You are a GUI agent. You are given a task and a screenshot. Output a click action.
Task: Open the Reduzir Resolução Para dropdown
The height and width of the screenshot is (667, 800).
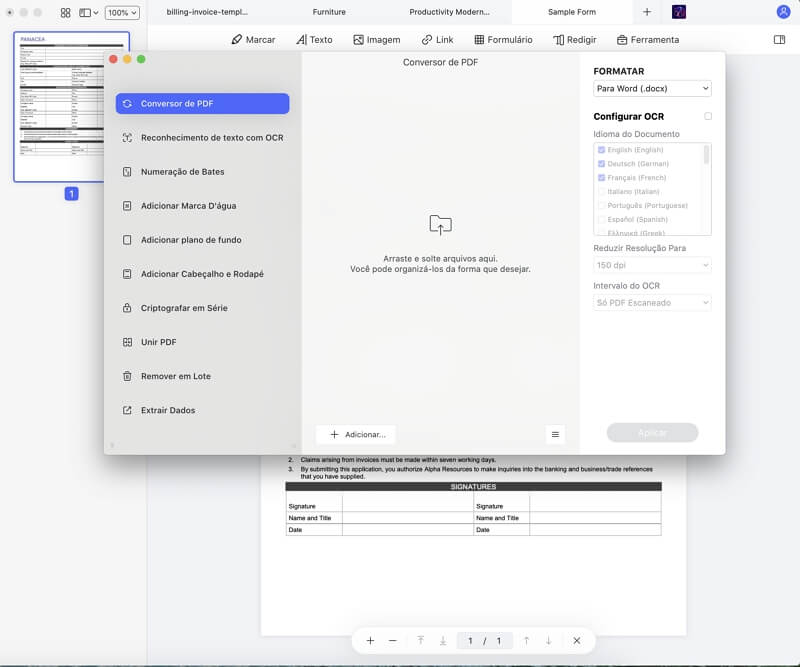coord(652,264)
